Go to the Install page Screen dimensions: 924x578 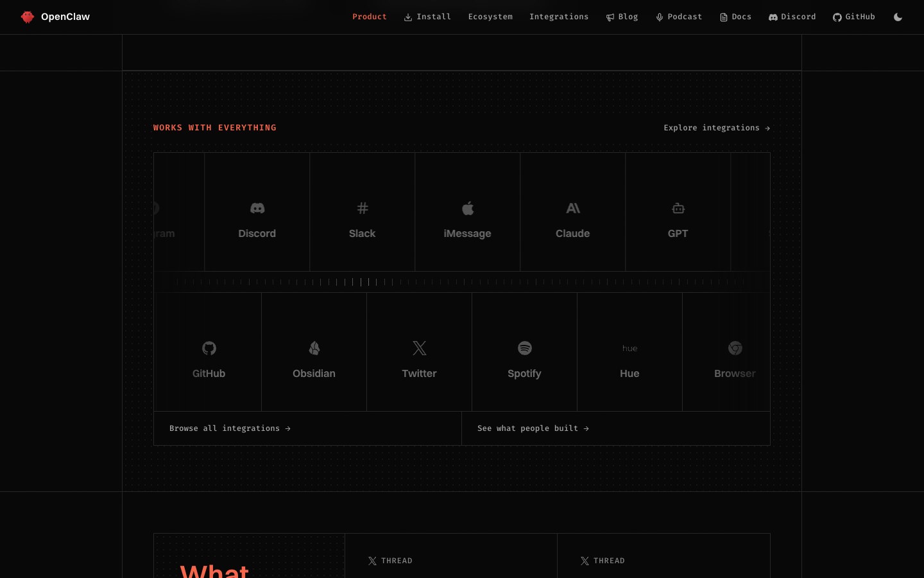click(427, 17)
